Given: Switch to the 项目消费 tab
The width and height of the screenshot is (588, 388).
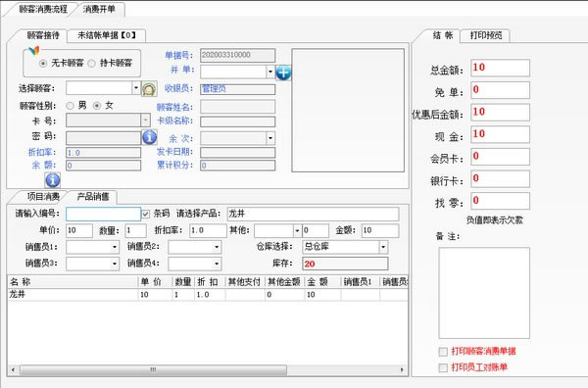Looking at the screenshot, I should tap(42, 196).
